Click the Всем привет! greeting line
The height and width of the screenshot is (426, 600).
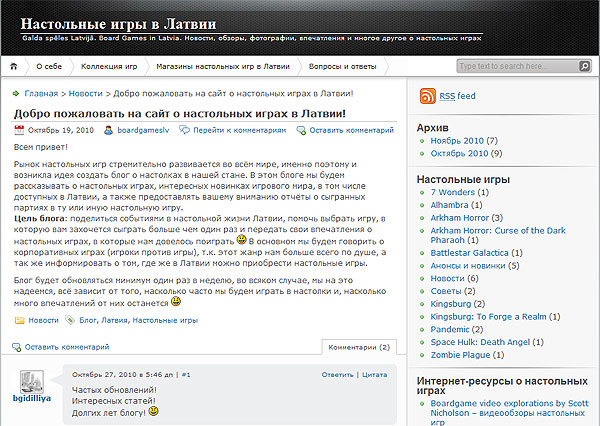click(x=41, y=147)
